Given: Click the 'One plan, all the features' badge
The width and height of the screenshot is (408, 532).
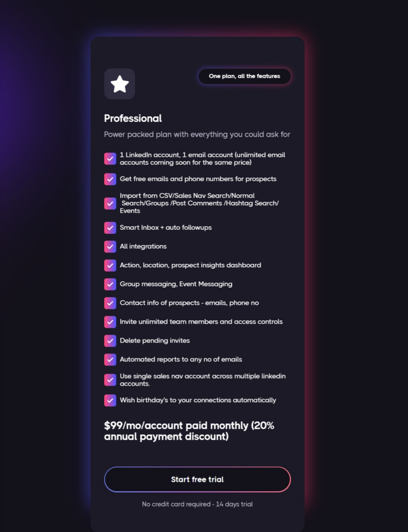Looking at the screenshot, I should point(244,77).
